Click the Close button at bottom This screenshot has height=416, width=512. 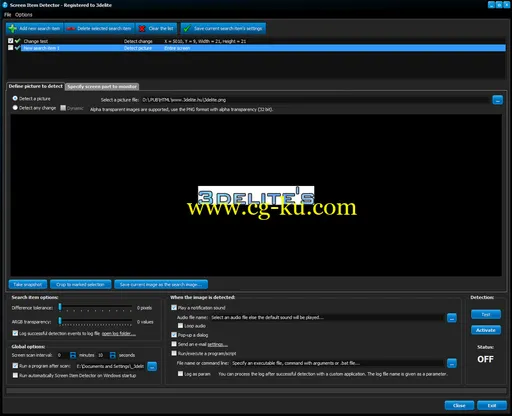(x=459, y=405)
